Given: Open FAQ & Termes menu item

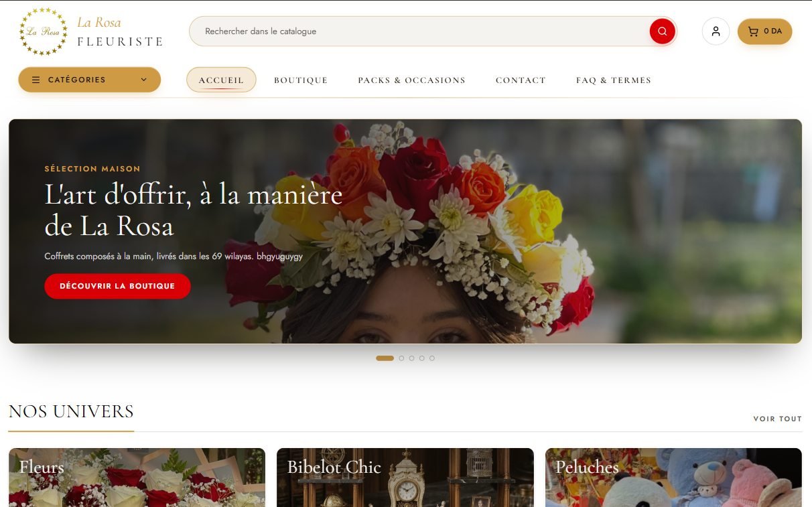Looking at the screenshot, I should coord(614,80).
